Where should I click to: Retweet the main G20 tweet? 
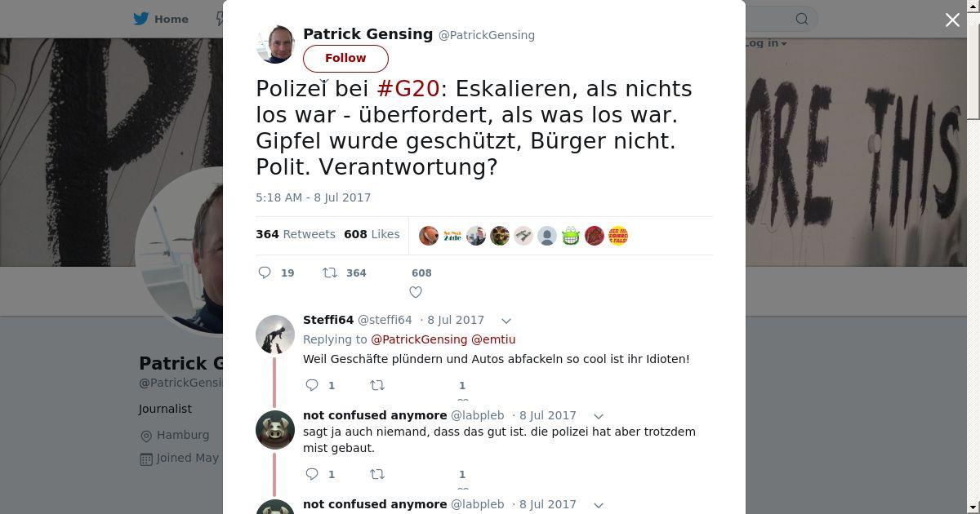click(x=330, y=273)
